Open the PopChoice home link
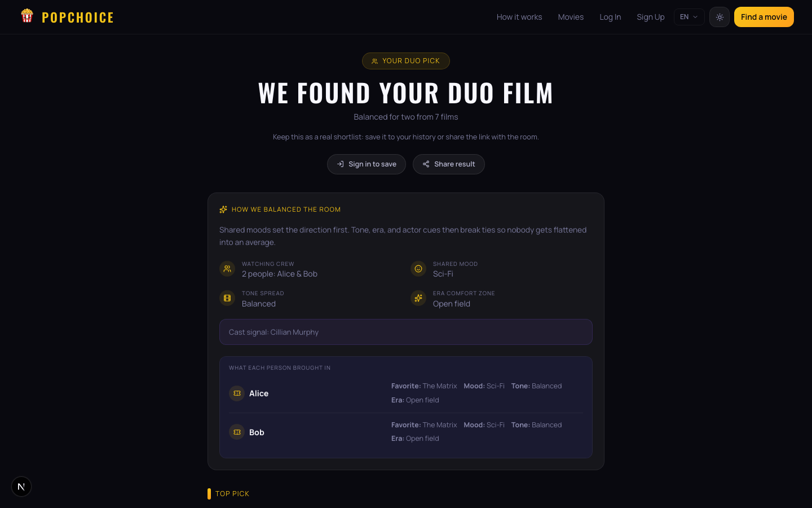 [67, 17]
